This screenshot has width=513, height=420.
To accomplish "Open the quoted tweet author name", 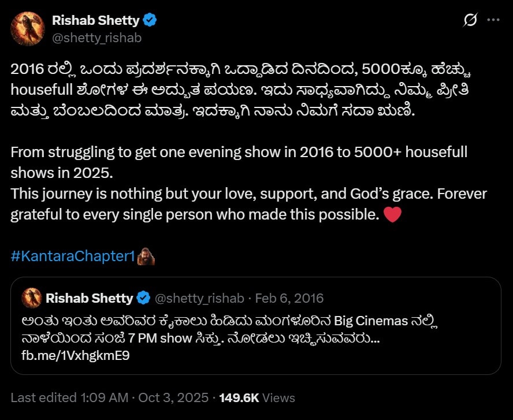I will pos(89,298).
